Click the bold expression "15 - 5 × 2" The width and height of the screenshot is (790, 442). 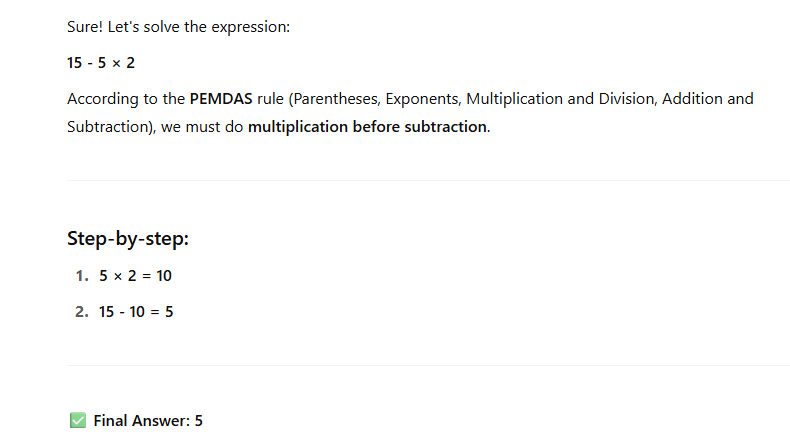pos(101,63)
